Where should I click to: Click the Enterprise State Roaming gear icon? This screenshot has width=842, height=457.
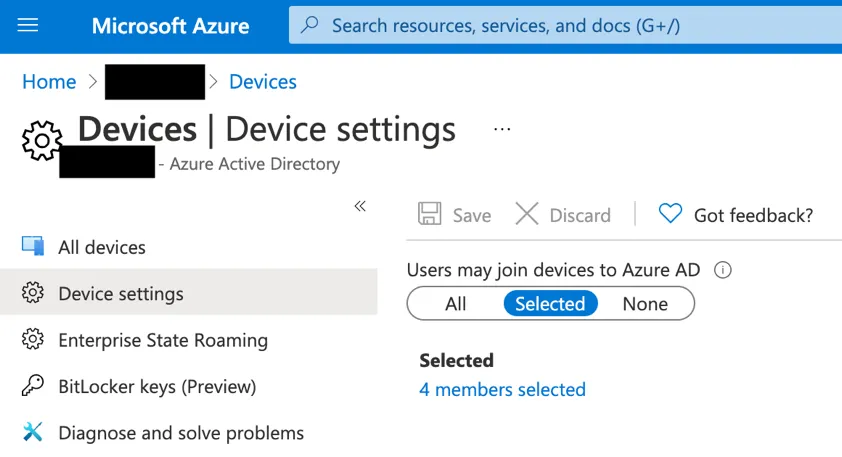coord(33,340)
